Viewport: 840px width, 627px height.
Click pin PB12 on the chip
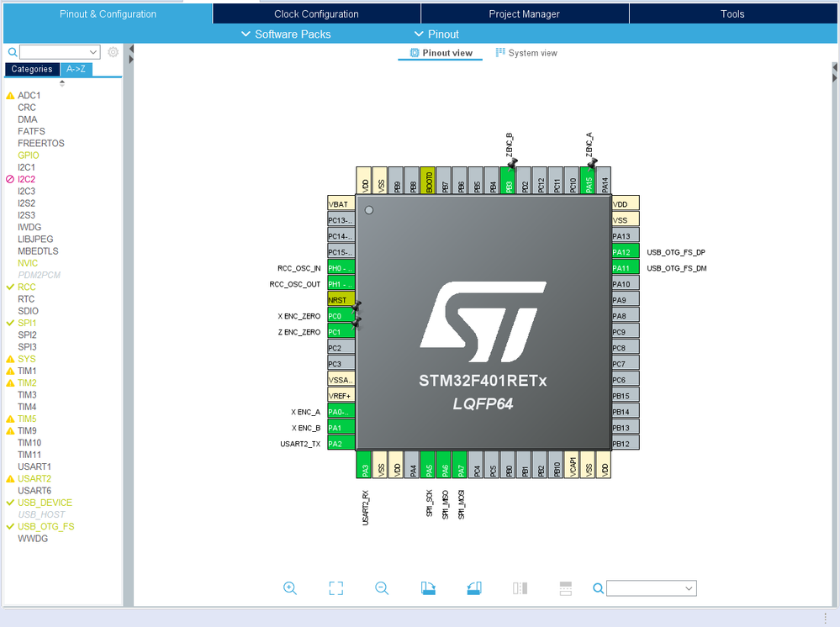coord(626,443)
